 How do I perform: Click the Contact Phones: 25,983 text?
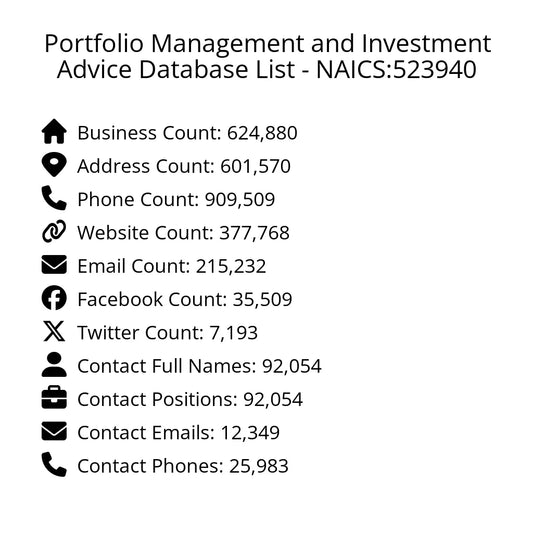pos(183,466)
